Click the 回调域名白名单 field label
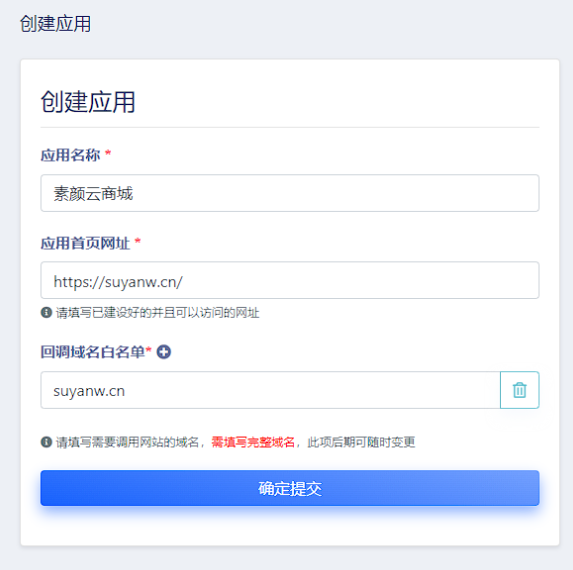 93,352
